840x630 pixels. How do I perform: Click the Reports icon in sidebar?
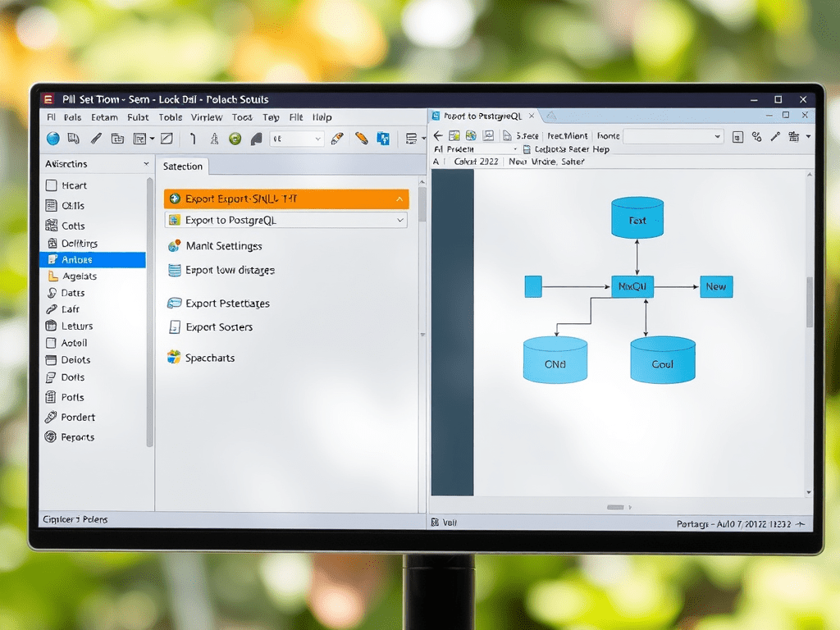click(x=52, y=437)
